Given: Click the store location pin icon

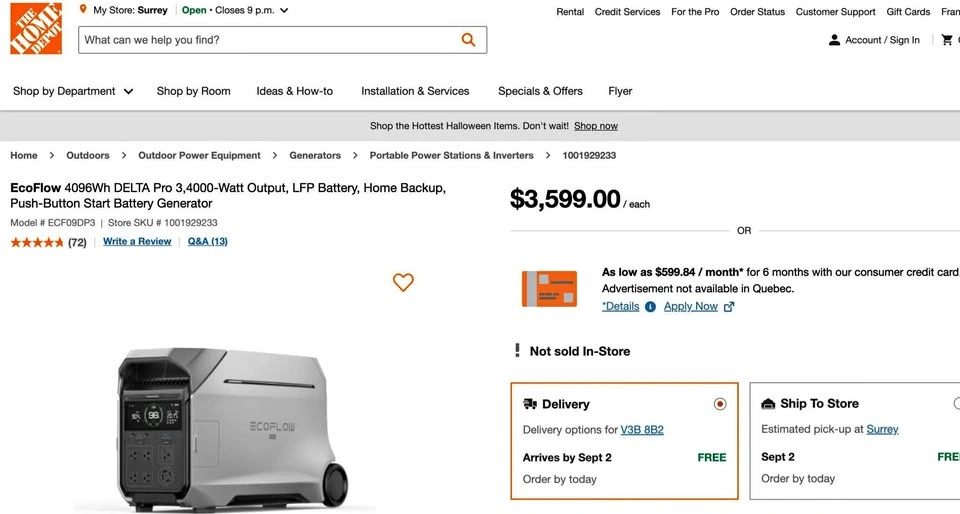Looking at the screenshot, I should click(83, 10).
